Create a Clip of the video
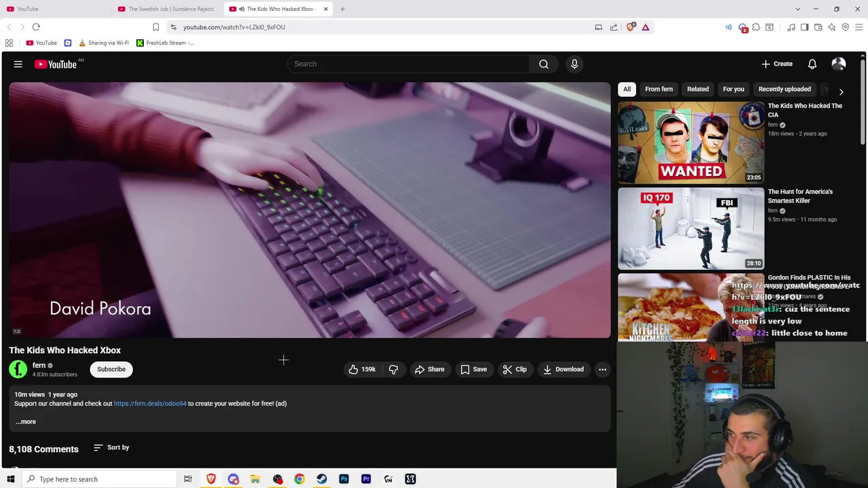868x488 pixels. tap(515, 369)
